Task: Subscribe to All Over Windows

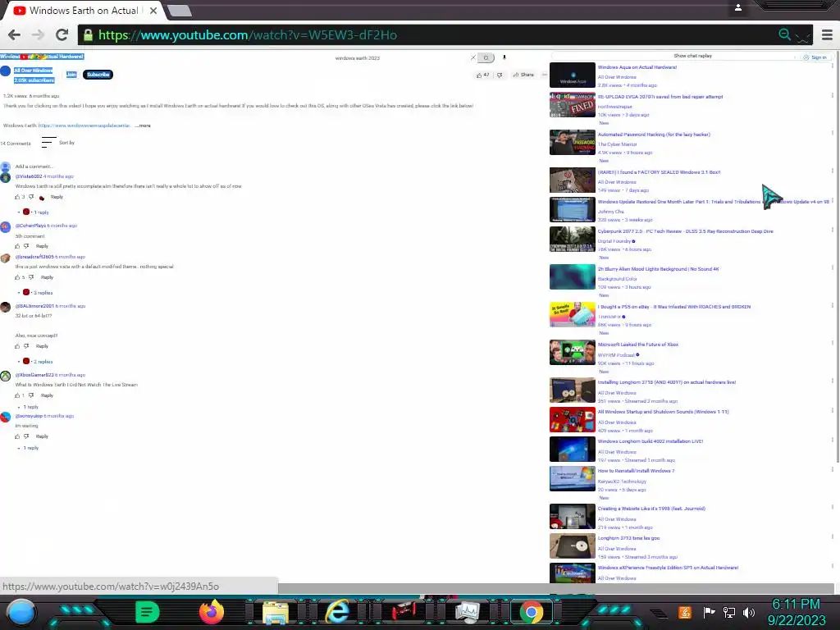Action: click(x=98, y=75)
